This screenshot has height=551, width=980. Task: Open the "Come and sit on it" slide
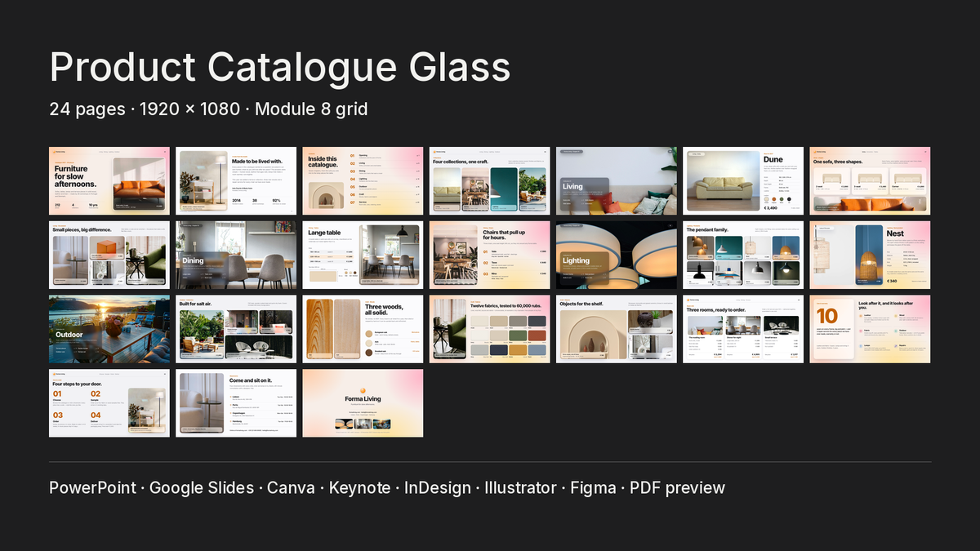pos(236,403)
